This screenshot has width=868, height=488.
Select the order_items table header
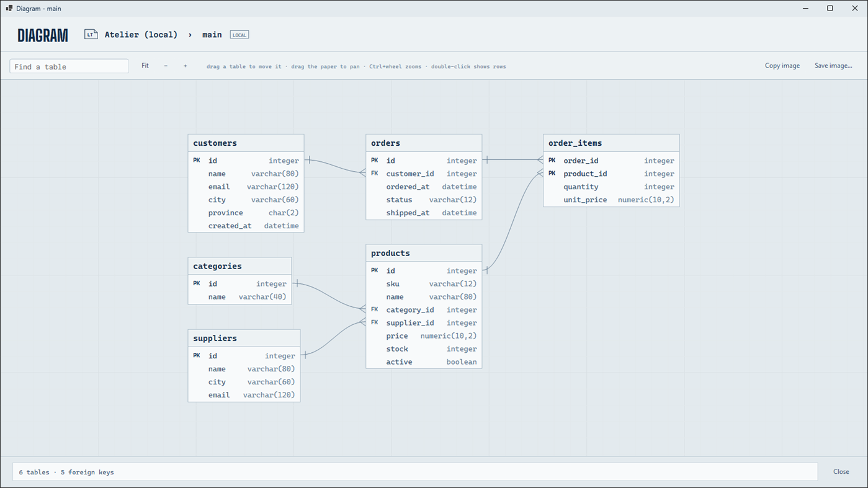(x=611, y=143)
